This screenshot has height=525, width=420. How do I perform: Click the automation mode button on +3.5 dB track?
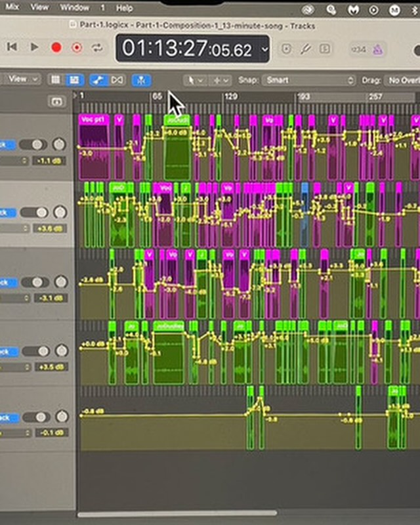tap(9, 352)
